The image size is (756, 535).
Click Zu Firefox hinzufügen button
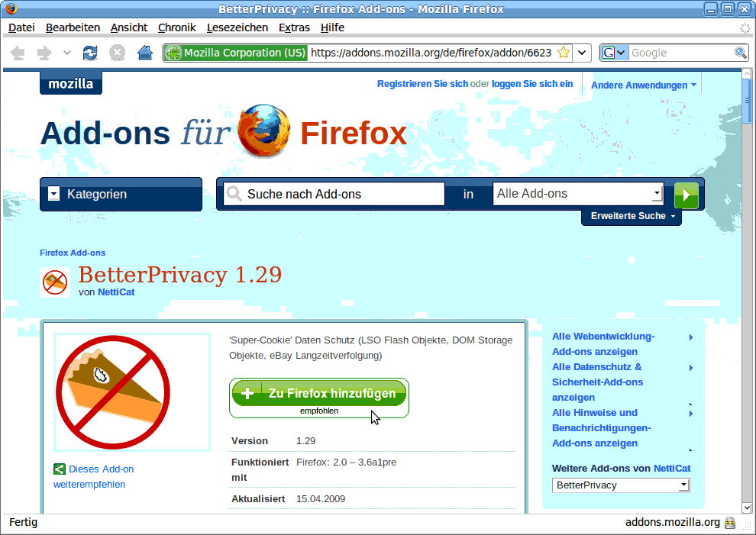click(319, 393)
